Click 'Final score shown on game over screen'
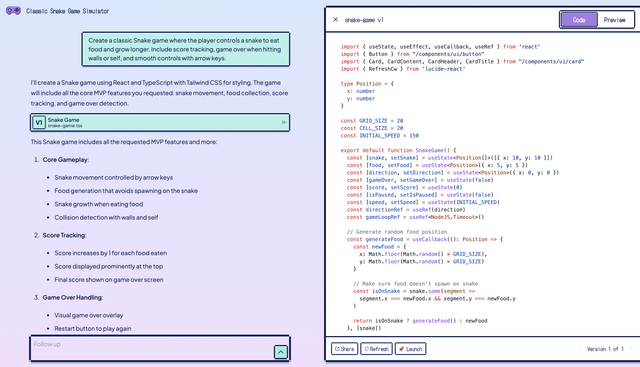The height and width of the screenshot is (367, 640). 109,280
